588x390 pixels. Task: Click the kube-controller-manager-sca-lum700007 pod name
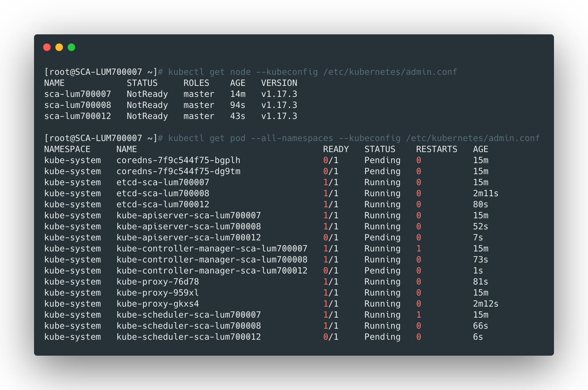(x=212, y=249)
